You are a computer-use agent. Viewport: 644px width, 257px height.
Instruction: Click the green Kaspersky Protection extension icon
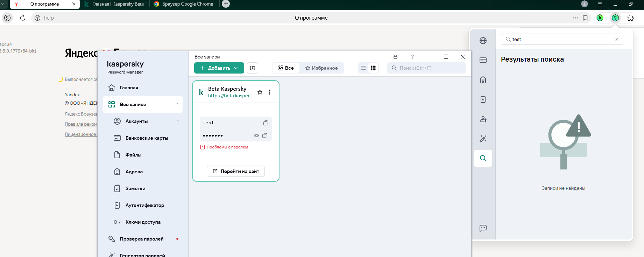coord(600,18)
